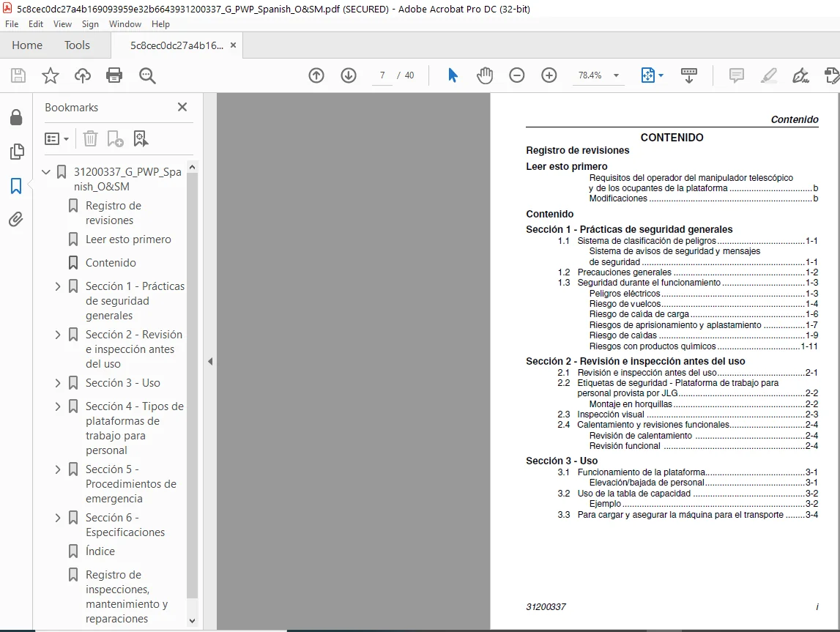The image size is (840, 632).
Task: Open fit page options dropdown arrow
Action: 661,75
